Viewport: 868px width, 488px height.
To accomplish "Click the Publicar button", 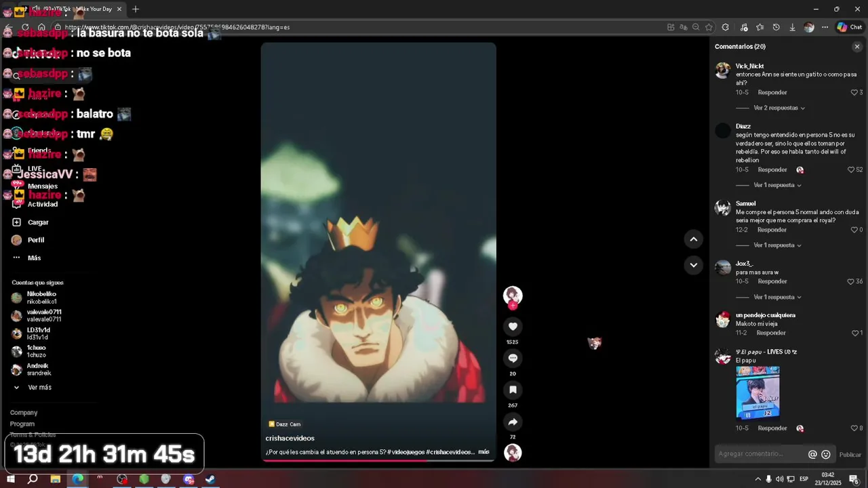I will (850, 455).
